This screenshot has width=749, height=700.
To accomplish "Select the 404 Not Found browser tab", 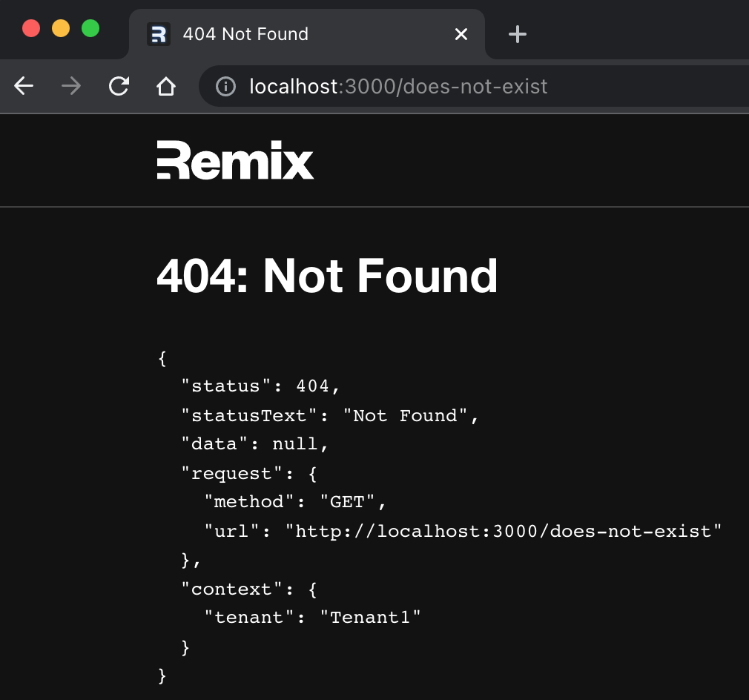I will point(307,34).
